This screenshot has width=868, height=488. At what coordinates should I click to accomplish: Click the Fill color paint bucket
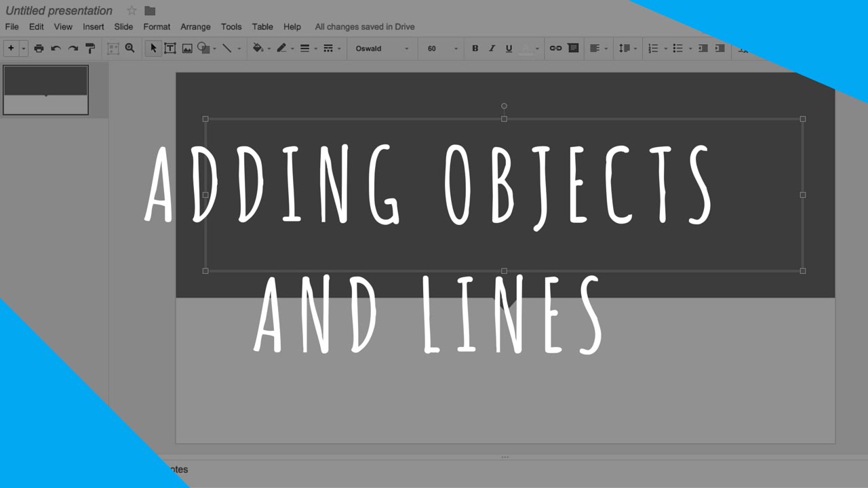coord(258,48)
